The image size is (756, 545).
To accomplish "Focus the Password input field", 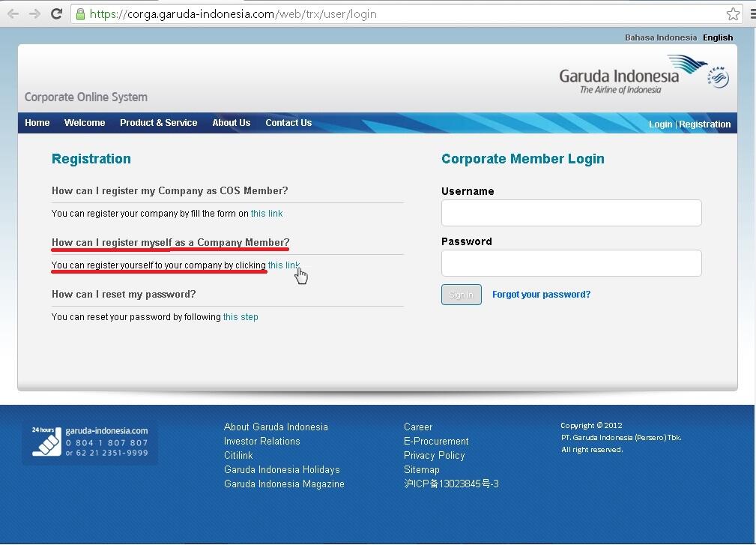I will click(x=572, y=263).
